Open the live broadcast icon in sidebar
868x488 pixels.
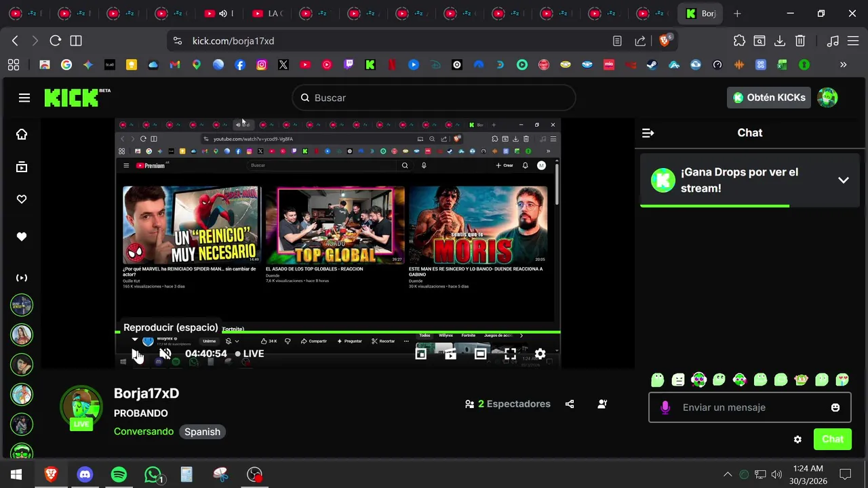point(22,278)
